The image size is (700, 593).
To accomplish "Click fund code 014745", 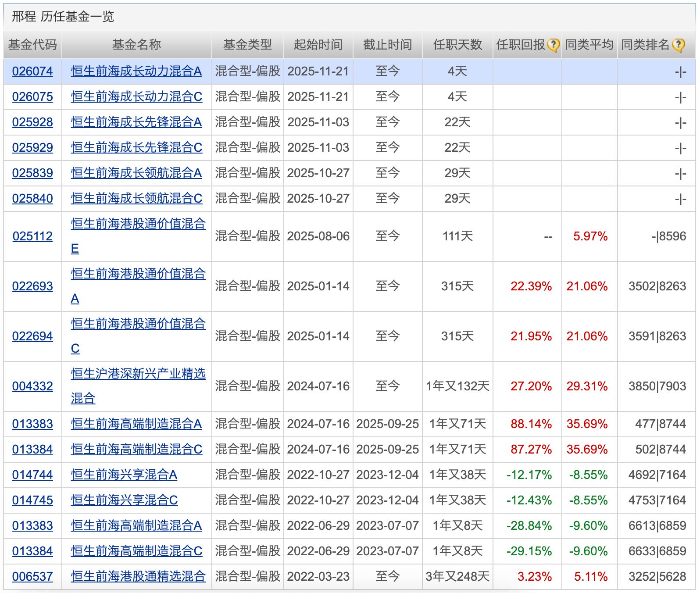I will (32, 500).
